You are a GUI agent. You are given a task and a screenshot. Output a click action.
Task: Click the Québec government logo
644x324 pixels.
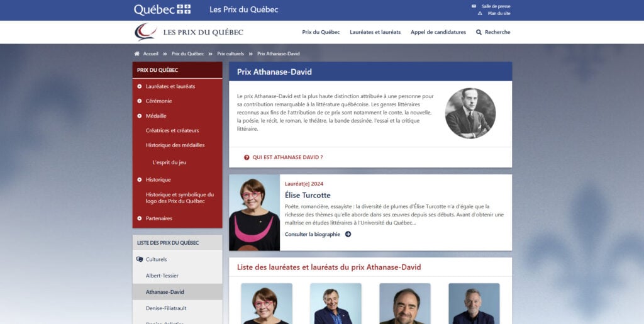coord(162,9)
